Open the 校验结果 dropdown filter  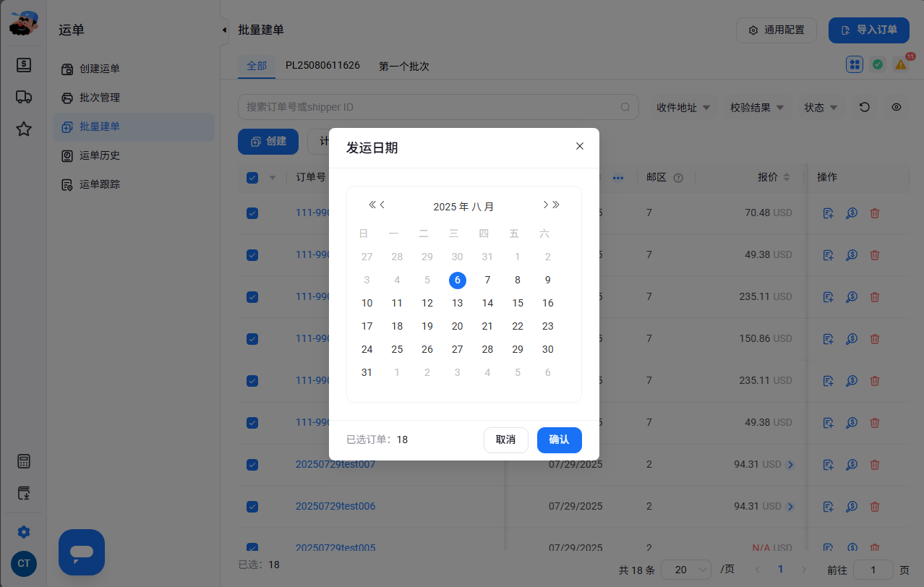[757, 107]
